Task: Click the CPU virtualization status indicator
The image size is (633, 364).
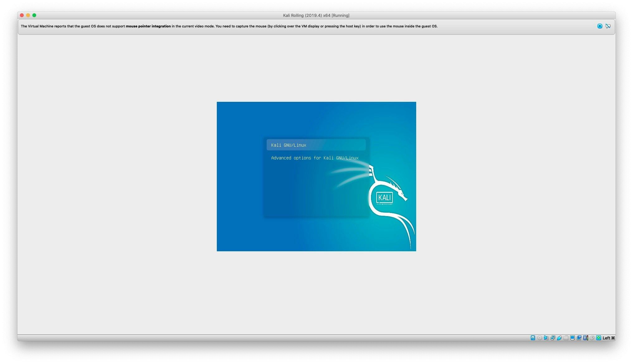Action: [x=586, y=338]
